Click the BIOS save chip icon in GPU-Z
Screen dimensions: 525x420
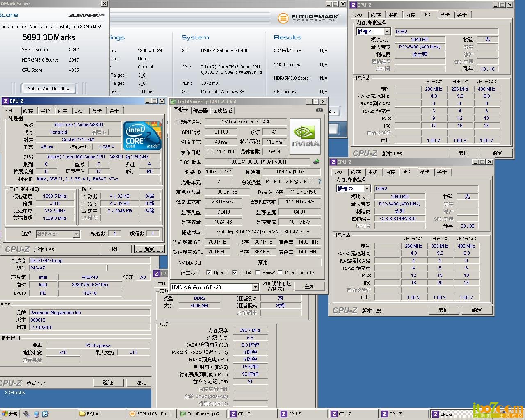pyautogui.click(x=316, y=162)
